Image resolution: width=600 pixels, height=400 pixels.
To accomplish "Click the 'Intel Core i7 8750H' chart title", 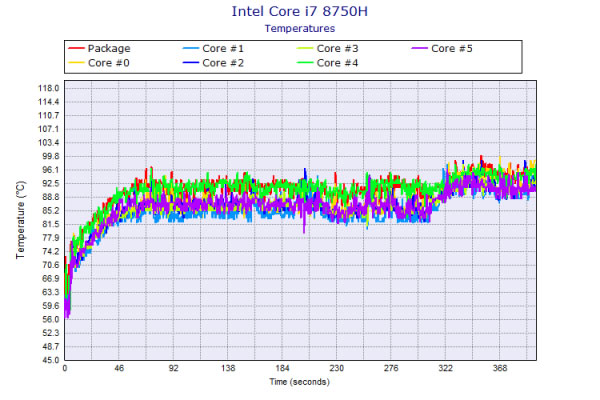I will [x=300, y=11].
